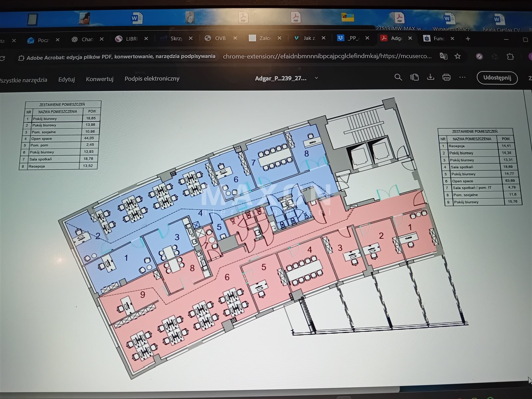Switch to the OVB browser tab
532x399 pixels.
point(216,38)
